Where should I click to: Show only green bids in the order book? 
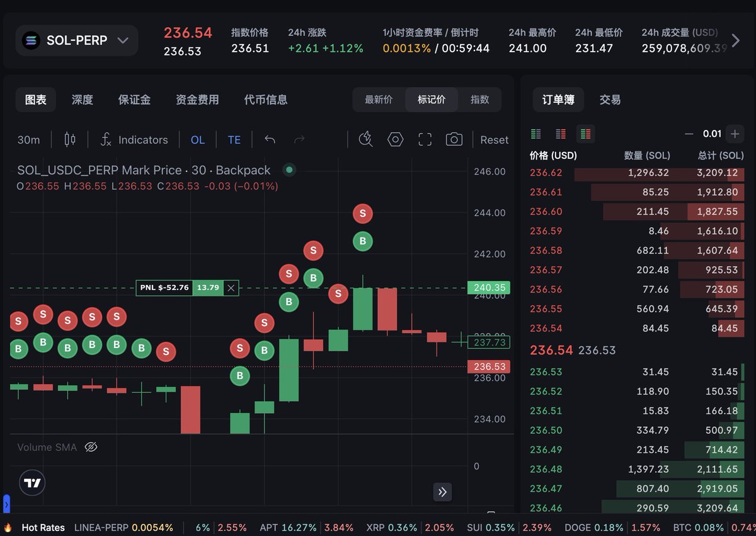(x=536, y=134)
